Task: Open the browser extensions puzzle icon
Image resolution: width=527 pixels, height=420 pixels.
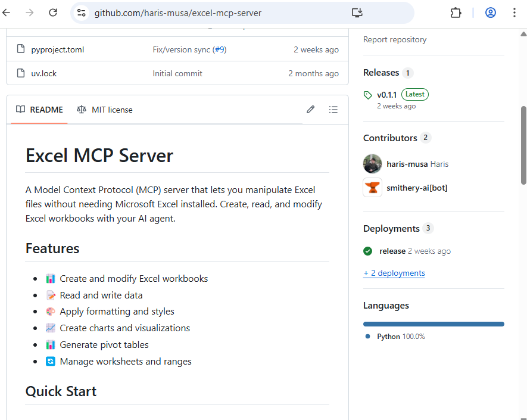Action: coord(456,13)
